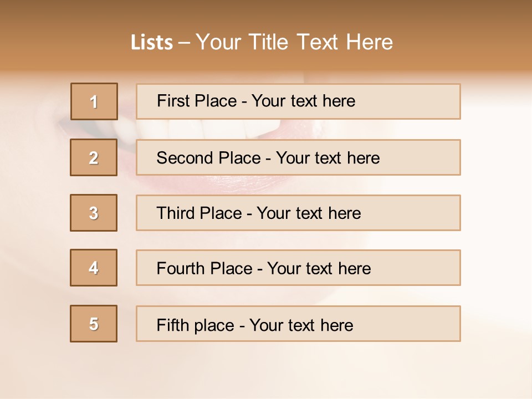Select the Your Title Text Here heading
Screen dimensions: 532x399
click(x=294, y=43)
